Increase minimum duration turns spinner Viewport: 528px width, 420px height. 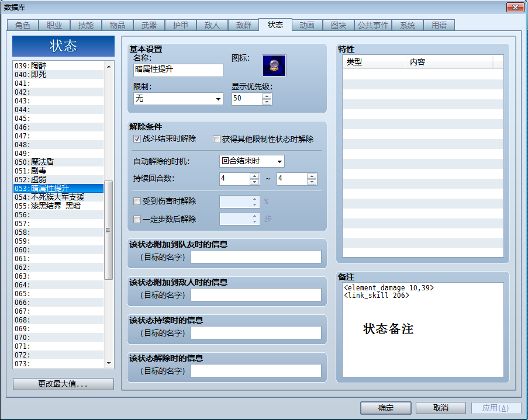pos(254,176)
